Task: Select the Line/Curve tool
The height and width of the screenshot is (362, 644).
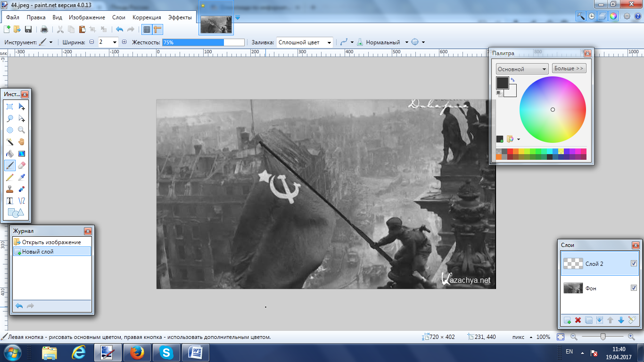Action: click(21, 201)
